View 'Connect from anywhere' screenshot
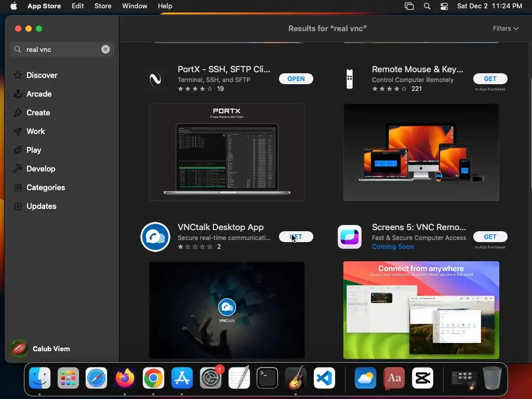Image resolution: width=532 pixels, height=399 pixels. [x=421, y=310]
